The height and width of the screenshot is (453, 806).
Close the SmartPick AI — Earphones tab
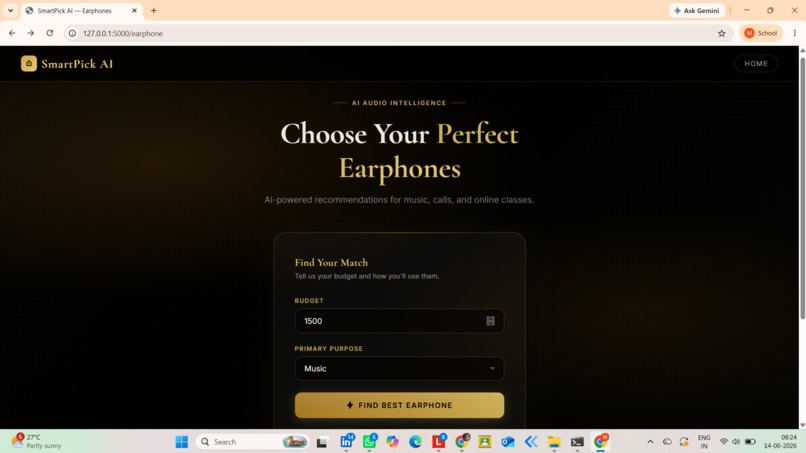[x=135, y=10]
